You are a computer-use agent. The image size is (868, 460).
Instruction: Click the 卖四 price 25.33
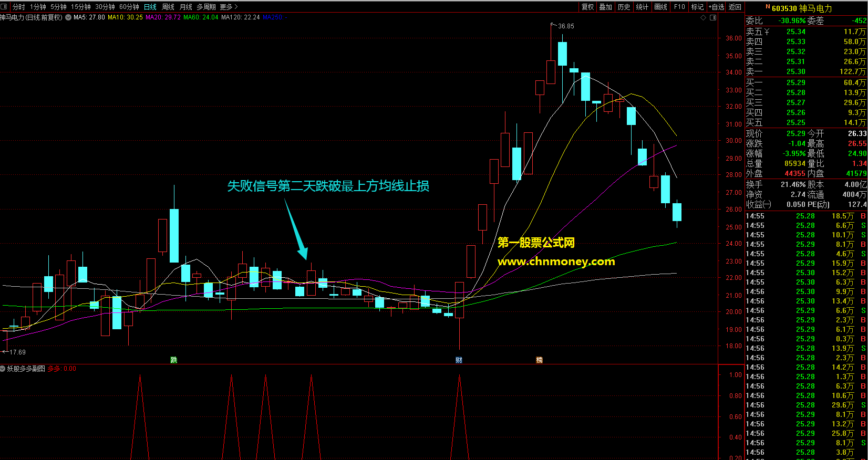coord(795,42)
